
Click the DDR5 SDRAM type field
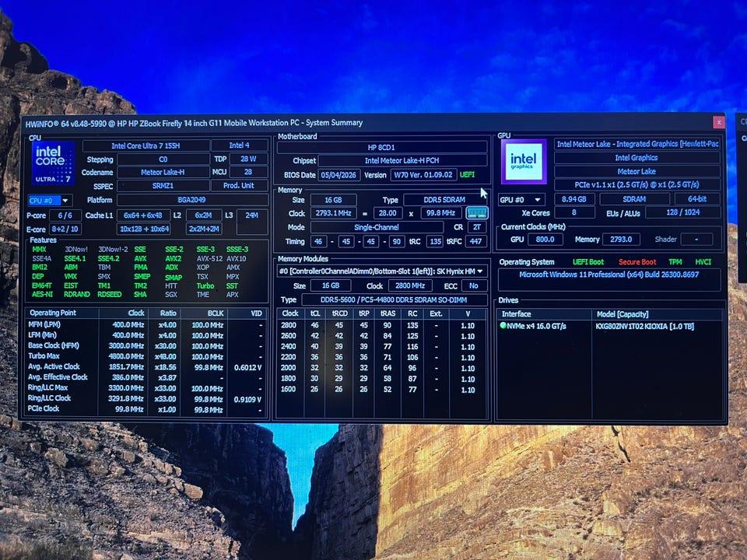click(x=444, y=200)
